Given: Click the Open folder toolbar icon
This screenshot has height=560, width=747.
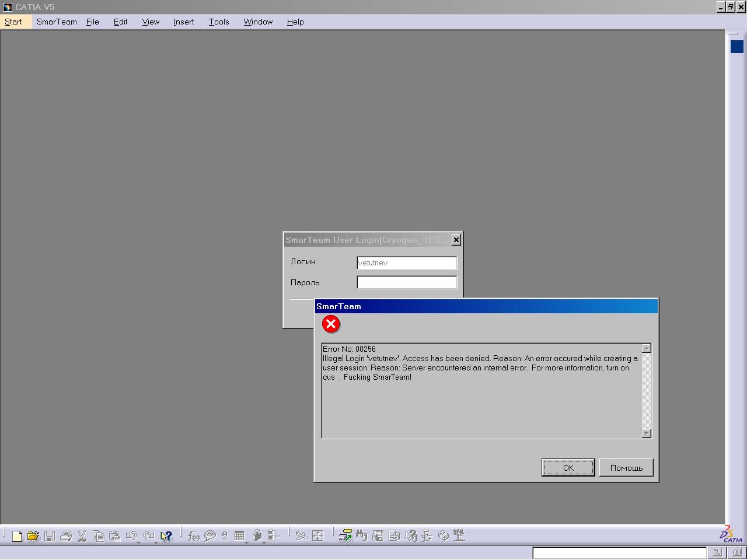Looking at the screenshot, I should coord(33,535).
